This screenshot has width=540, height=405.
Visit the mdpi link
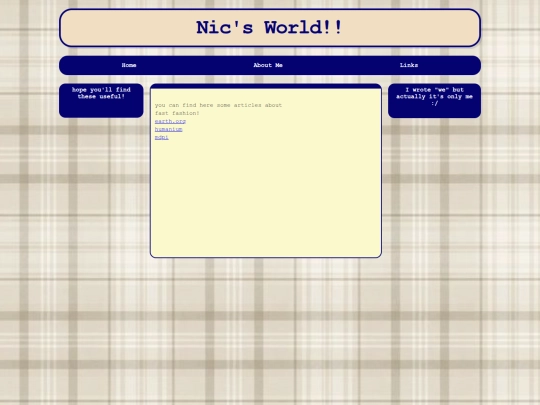click(162, 137)
